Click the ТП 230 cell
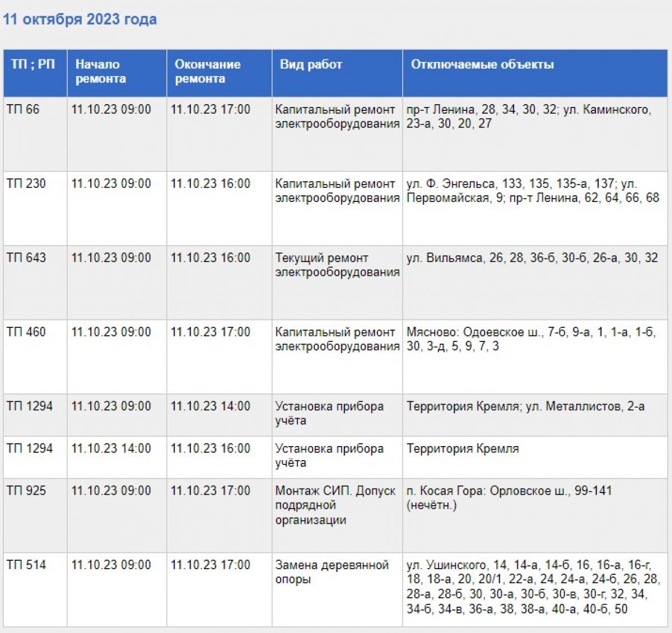Screen dimensions: 672x633 click(x=35, y=208)
